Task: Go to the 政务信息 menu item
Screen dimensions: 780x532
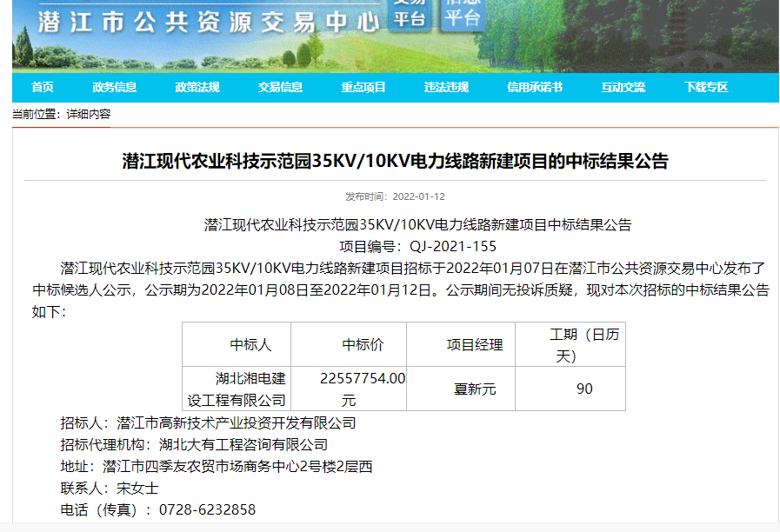Action: (115, 87)
